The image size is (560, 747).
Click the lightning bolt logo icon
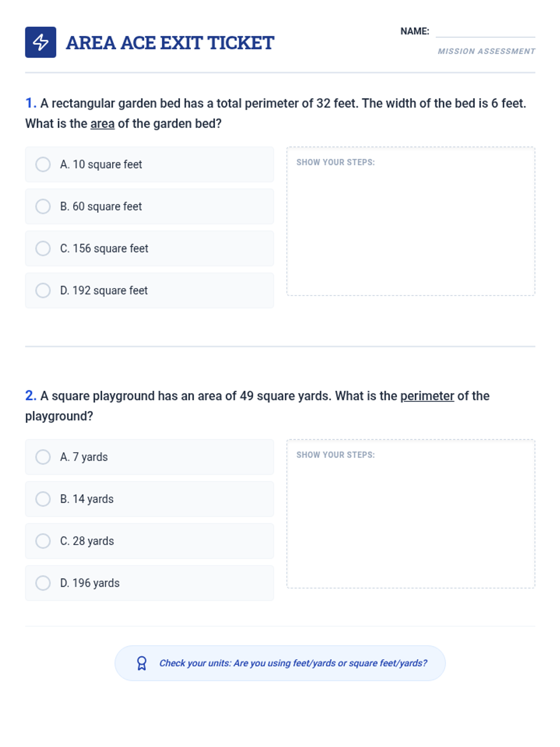(x=41, y=42)
